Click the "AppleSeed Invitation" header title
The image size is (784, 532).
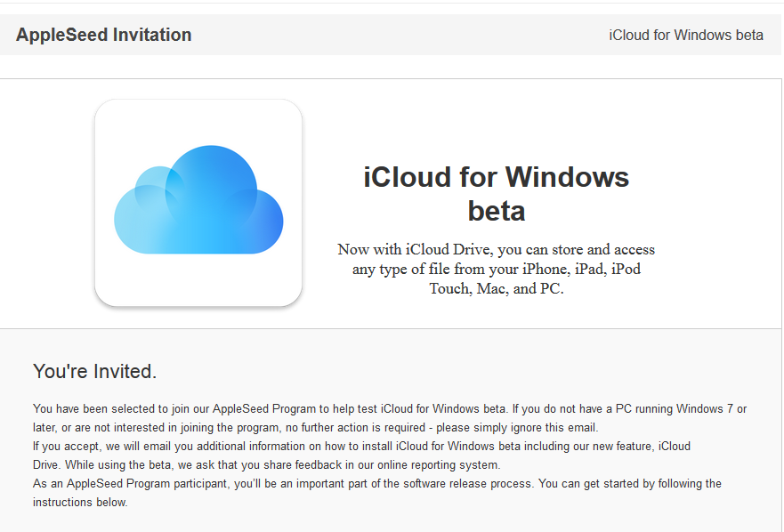[103, 35]
